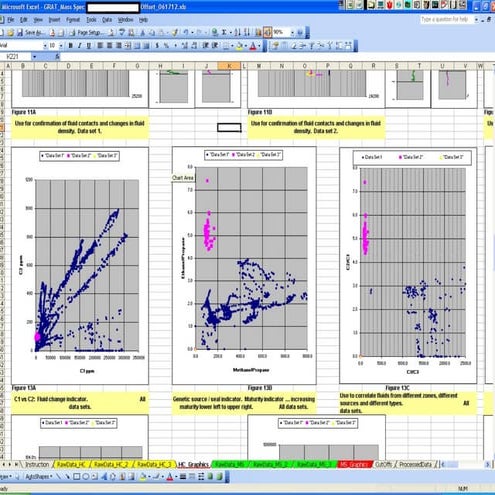495x495 pixels.
Task: Click the Insert Function fx icon
Action: [57, 57]
